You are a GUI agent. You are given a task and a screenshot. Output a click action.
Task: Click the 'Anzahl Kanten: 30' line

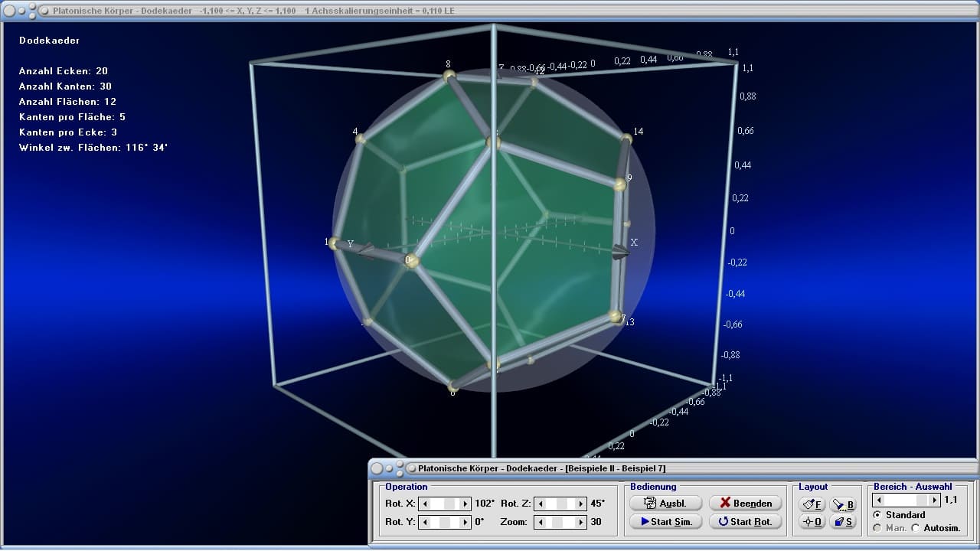tap(65, 86)
